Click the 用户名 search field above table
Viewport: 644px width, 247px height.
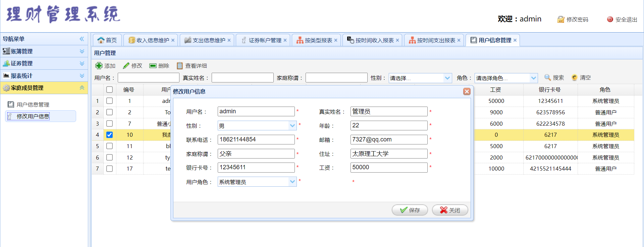tap(149, 78)
